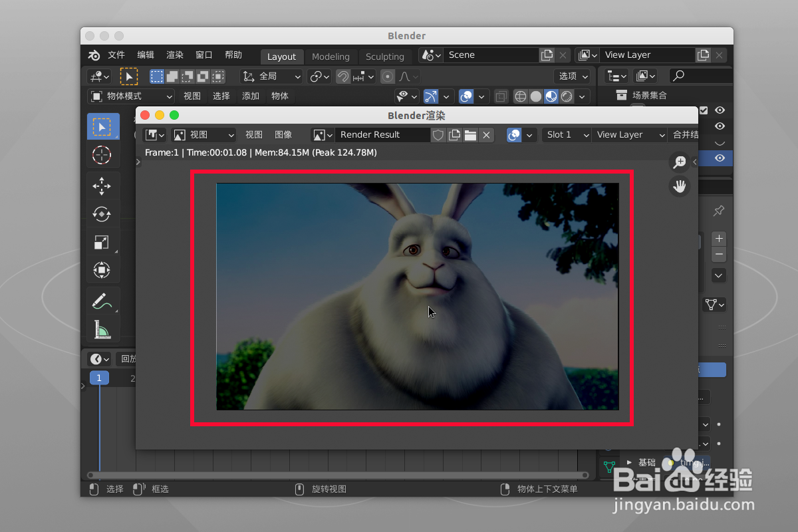Add a new view layer icon
Viewport: 798px width, 532px height.
pos(703,55)
